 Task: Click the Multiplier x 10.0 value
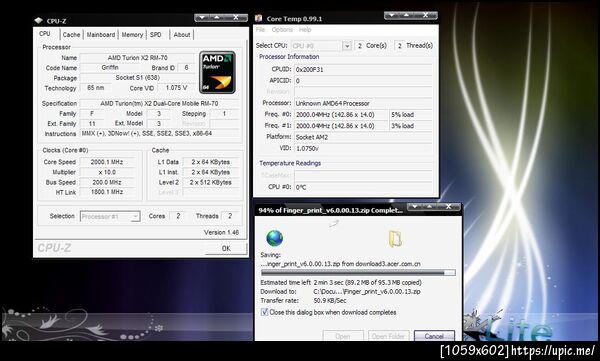[x=107, y=172]
